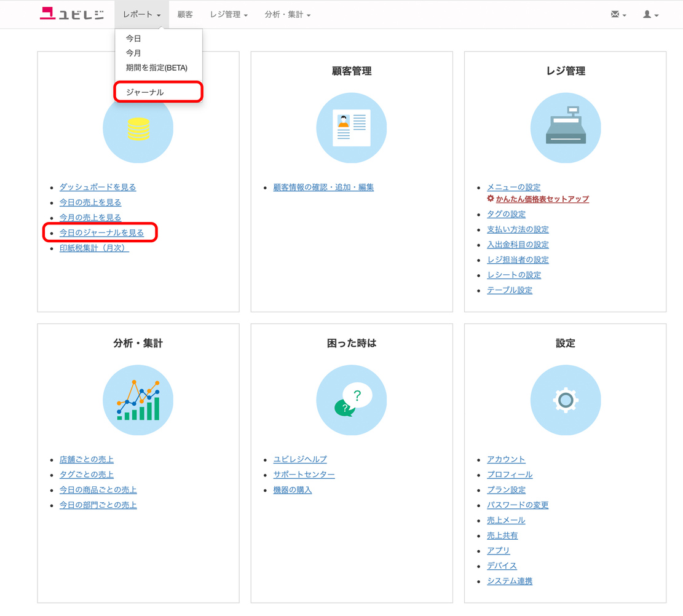
Task: Open パスワードの変更 link
Action: (x=518, y=505)
